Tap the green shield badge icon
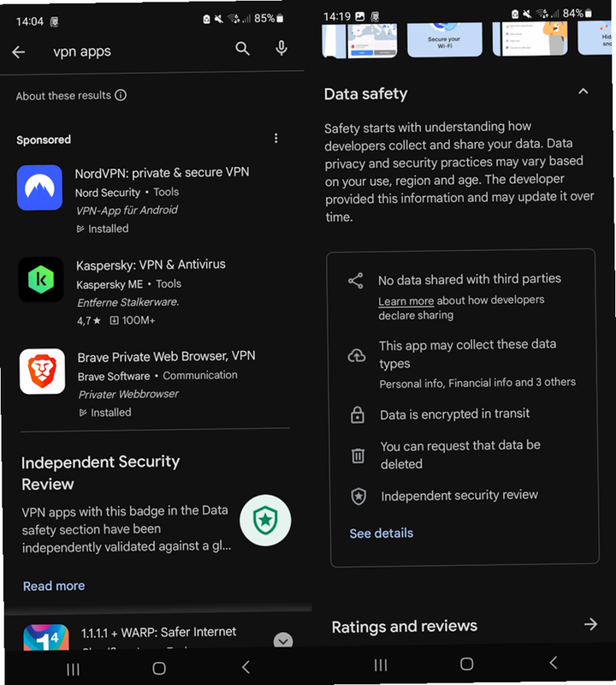616x685 pixels. click(x=265, y=521)
